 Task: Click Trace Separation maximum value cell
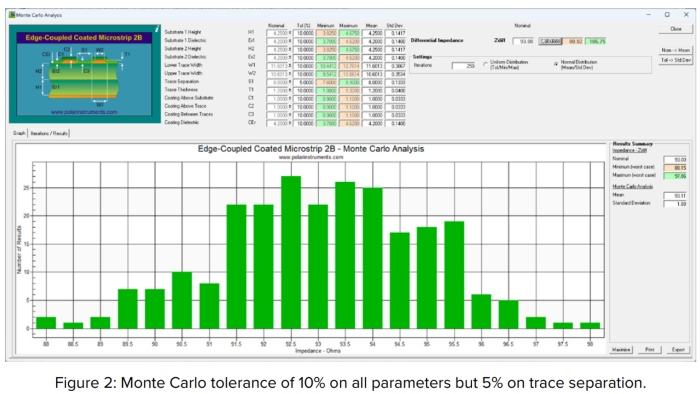350,82
